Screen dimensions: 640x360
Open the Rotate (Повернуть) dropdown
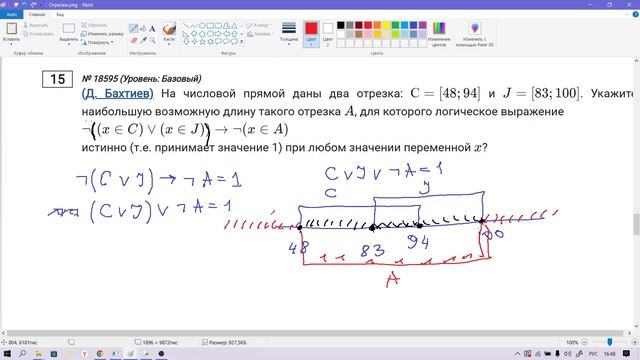97,42
